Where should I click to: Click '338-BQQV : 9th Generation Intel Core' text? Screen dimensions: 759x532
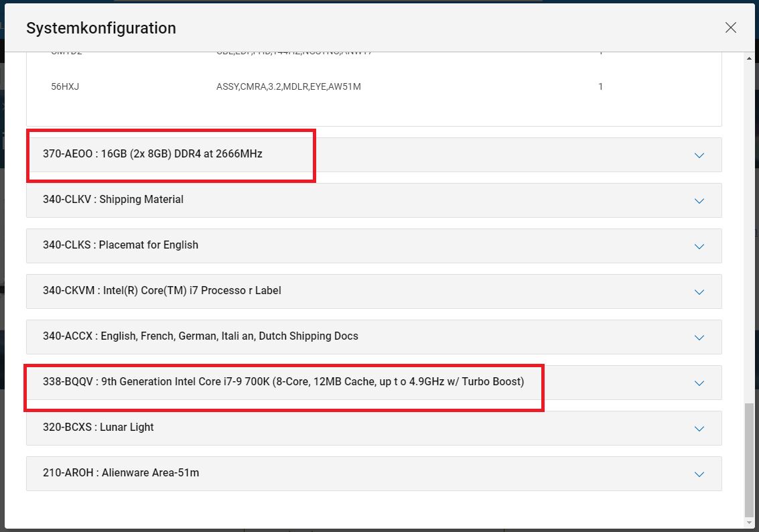[283, 381]
